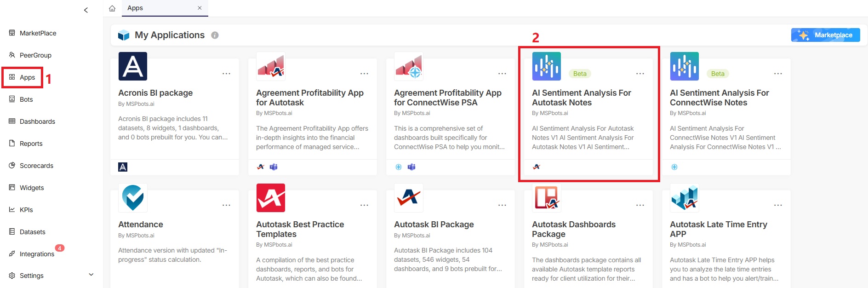Expand the Settings menu chevron

(x=91, y=274)
